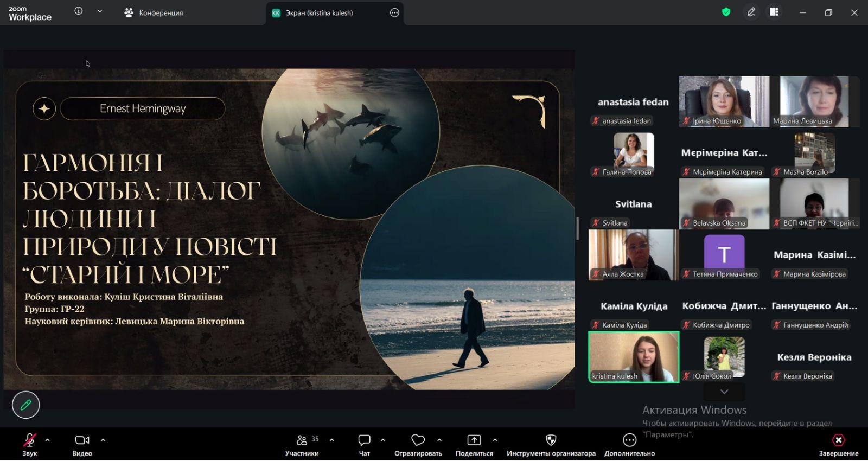Open the Participants list
The image size is (868, 461).
pos(302,440)
